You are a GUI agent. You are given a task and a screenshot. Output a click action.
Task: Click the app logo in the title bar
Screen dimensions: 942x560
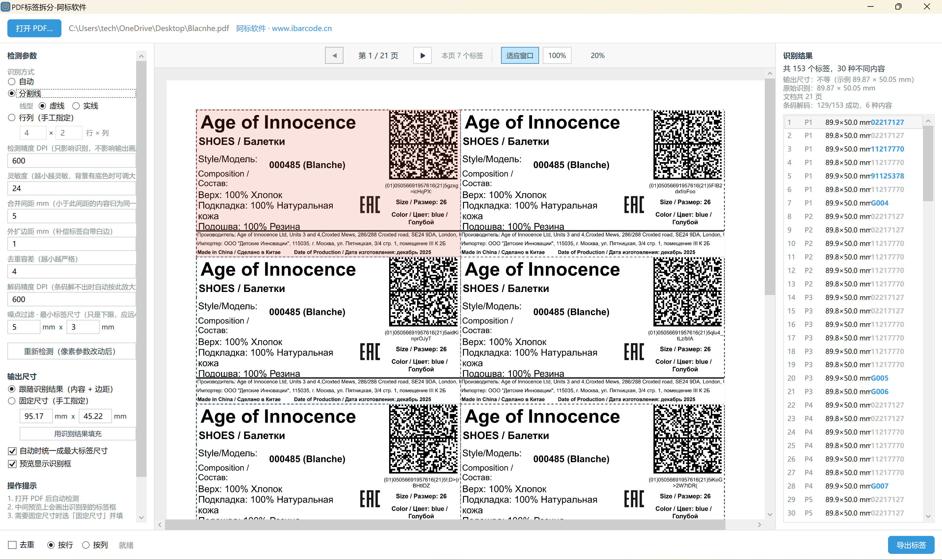coord(6,7)
